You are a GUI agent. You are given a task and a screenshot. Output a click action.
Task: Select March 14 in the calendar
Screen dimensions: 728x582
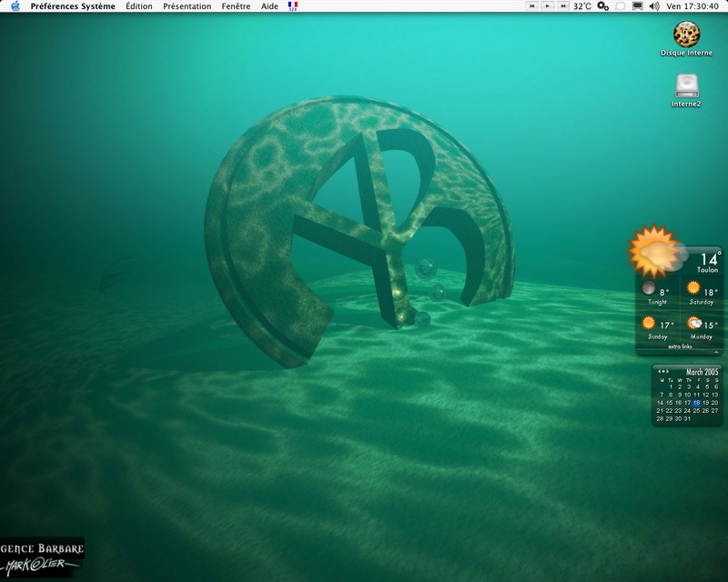pyautogui.click(x=661, y=403)
